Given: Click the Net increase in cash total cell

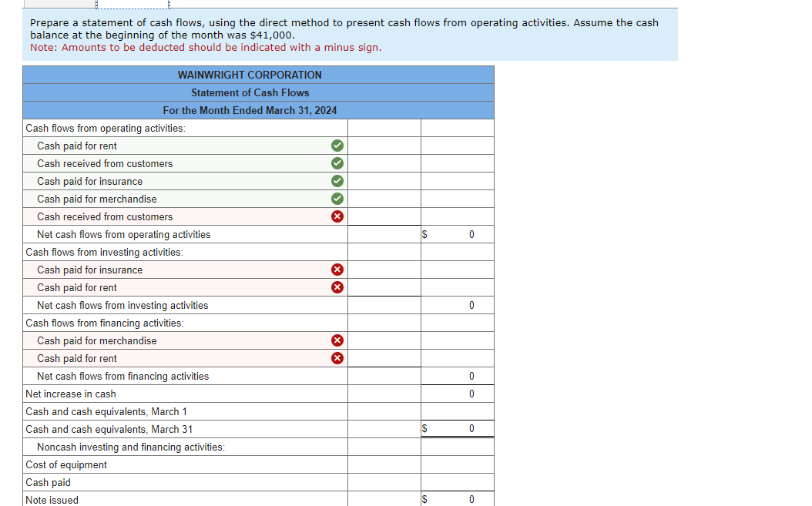Looking at the screenshot, I should 458,394.
